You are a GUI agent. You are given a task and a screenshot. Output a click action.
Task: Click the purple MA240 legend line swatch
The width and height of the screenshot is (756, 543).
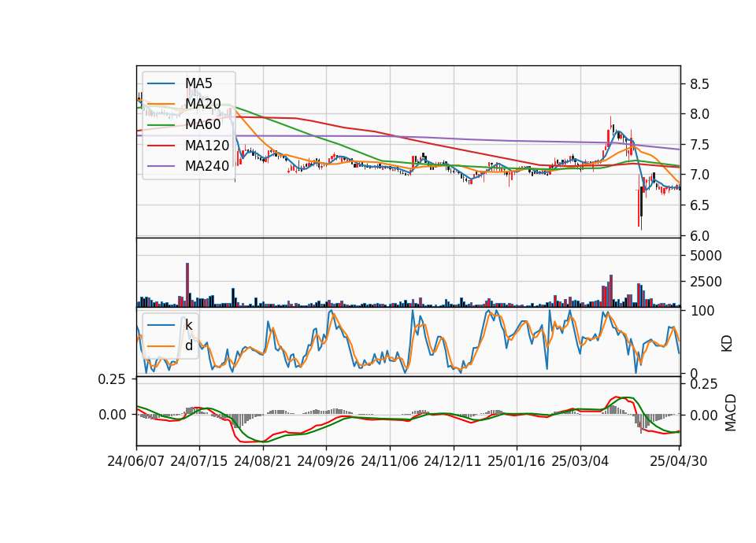pyautogui.click(x=161, y=166)
